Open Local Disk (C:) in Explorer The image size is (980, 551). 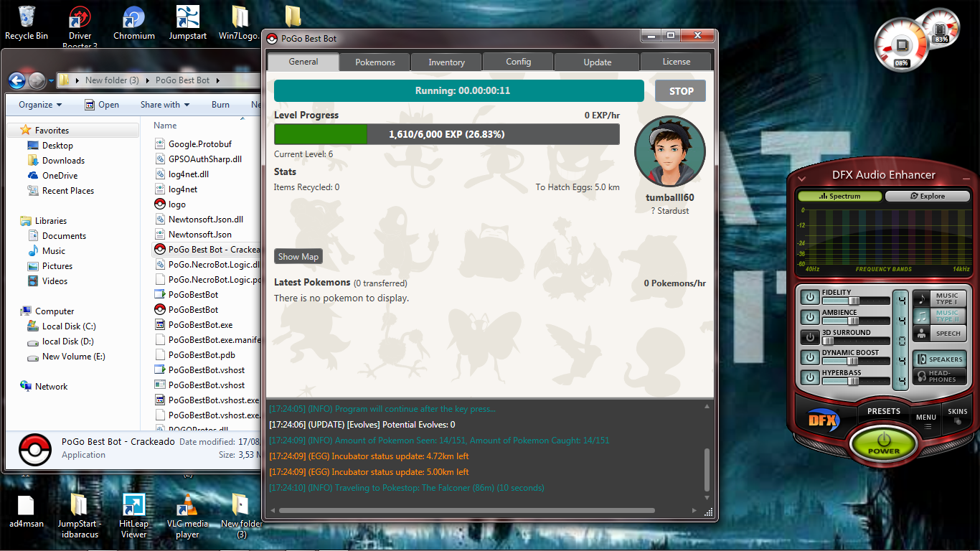(68, 326)
